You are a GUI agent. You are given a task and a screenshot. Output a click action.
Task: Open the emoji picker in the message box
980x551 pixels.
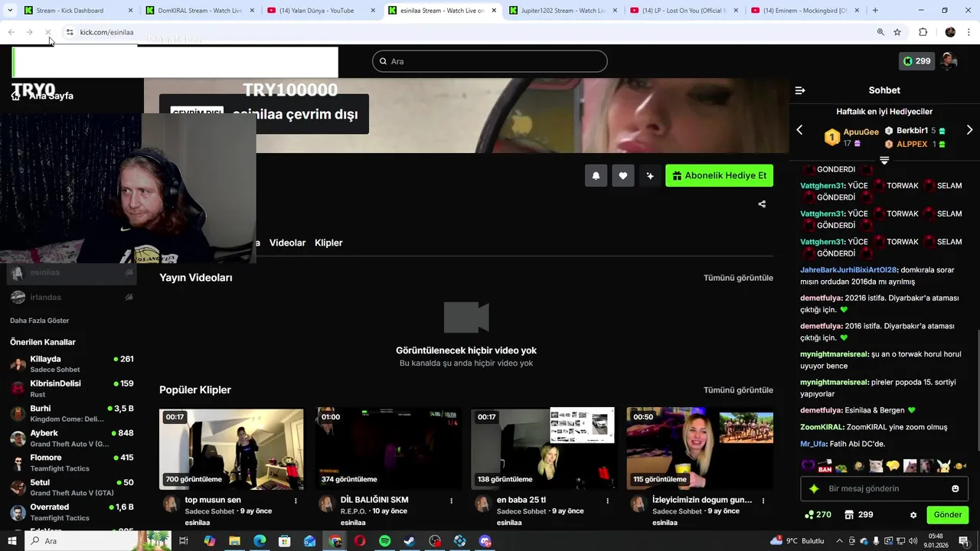[x=955, y=488]
